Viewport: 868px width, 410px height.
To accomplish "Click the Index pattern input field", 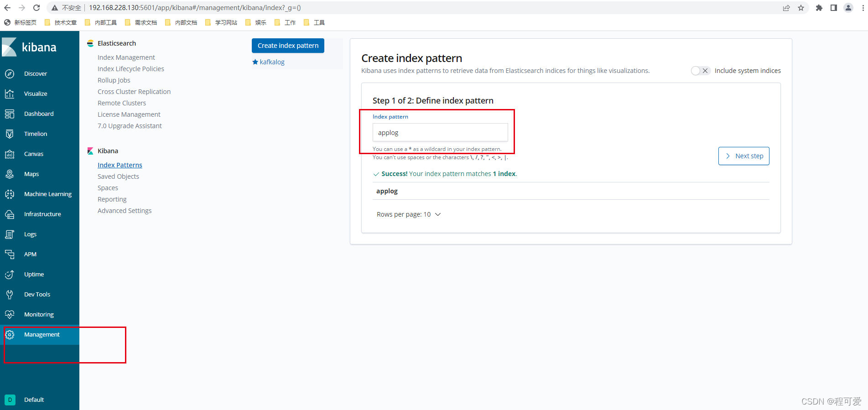I will click(x=440, y=133).
